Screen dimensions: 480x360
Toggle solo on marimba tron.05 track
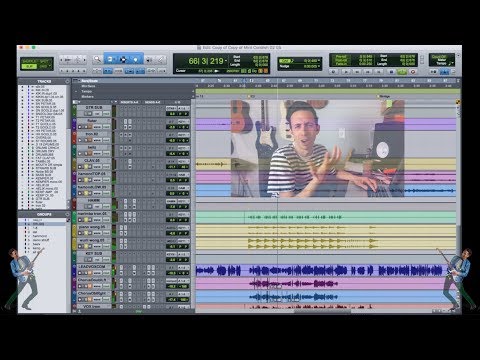coord(85,220)
